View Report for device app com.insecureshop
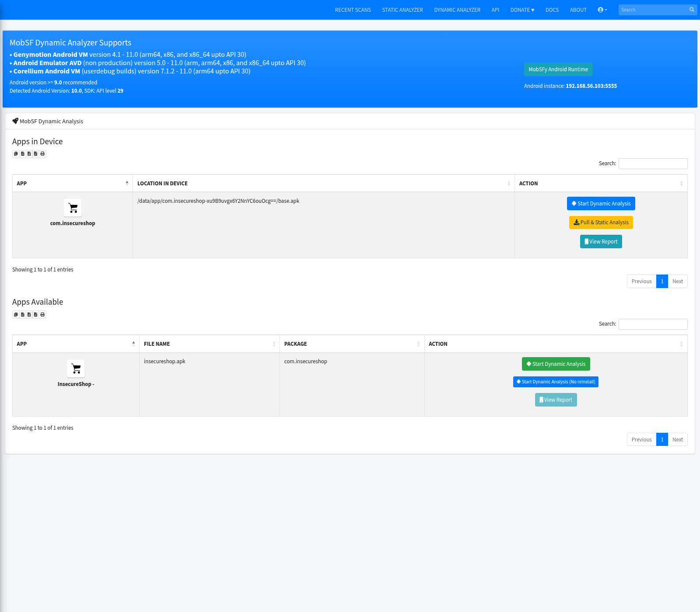Image resolution: width=700 pixels, height=612 pixels. (x=601, y=242)
